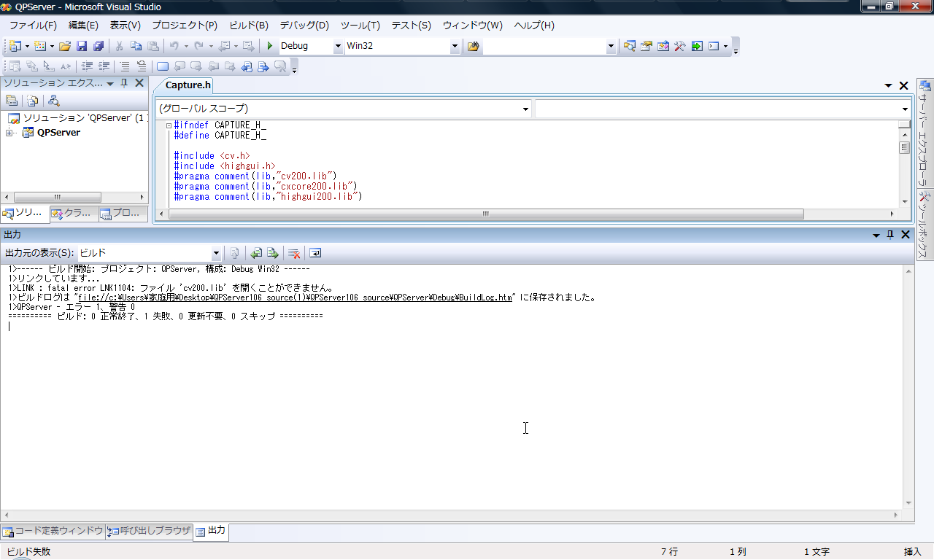Click the Properties icon in Solution Explorer
The image size is (934, 560).
click(12, 101)
